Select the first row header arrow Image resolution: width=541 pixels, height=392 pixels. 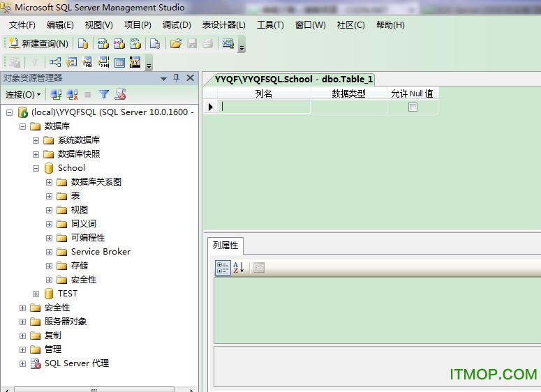[x=210, y=107]
